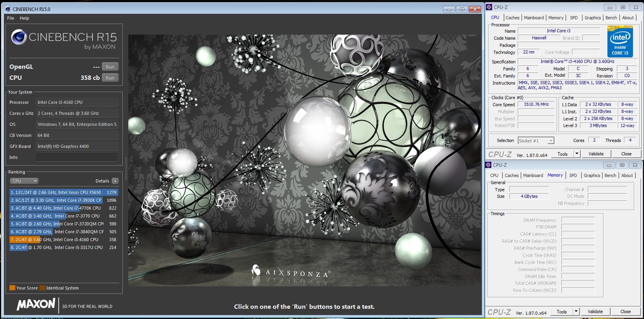Image resolution: width=644 pixels, height=319 pixels.
Task: Click Close button in bottom CPU-Z window
Action: pyautogui.click(x=626, y=312)
